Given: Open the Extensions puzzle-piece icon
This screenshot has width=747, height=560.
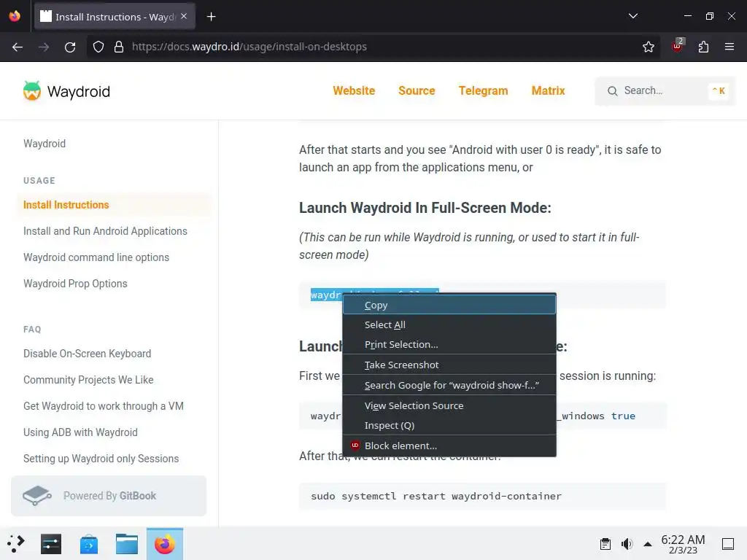Looking at the screenshot, I should 703,47.
